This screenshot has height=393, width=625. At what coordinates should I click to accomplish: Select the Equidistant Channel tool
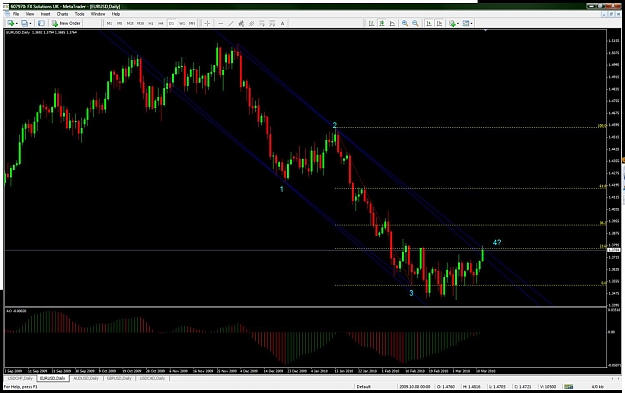point(241,24)
